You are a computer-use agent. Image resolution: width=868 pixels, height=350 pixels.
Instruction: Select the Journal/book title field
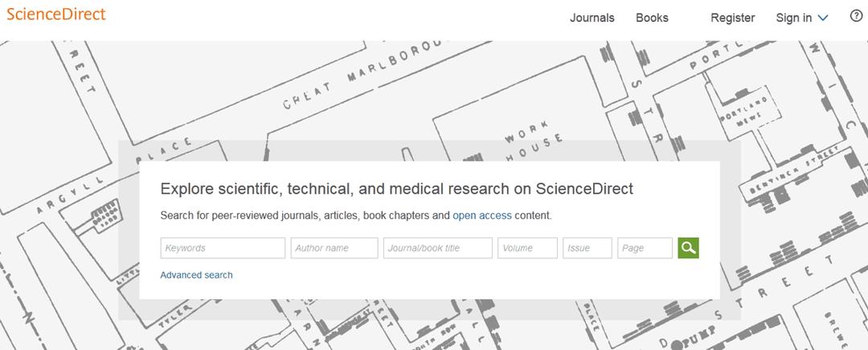438,248
